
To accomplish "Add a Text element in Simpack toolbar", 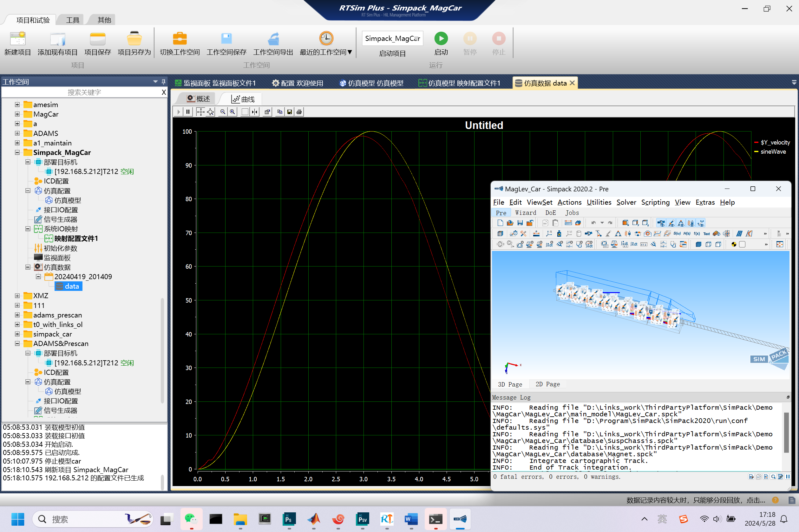I will pos(706,234).
